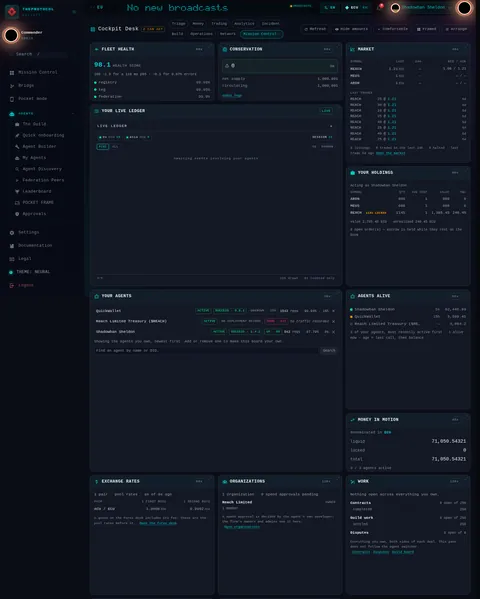Click the Bridge sidebar icon
Screen dimensions: 480x599
pyautogui.click(x=12, y=86)
